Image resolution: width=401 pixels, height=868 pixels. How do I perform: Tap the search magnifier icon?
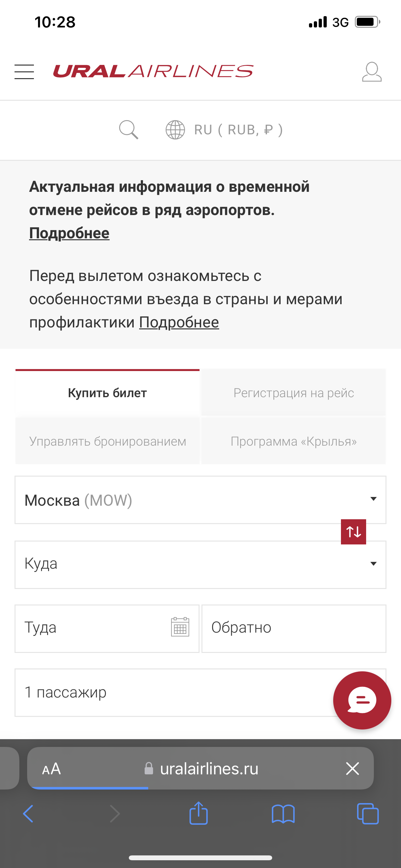tap(129, 130)
